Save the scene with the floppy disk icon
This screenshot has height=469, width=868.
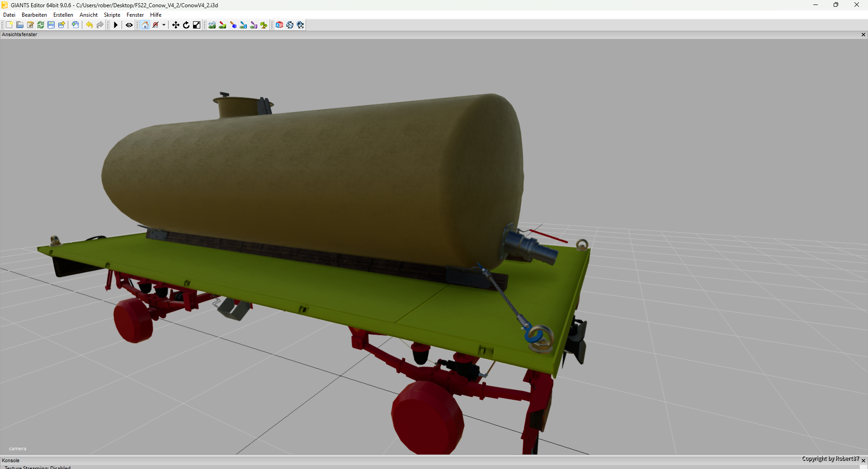tap(51, 25)
